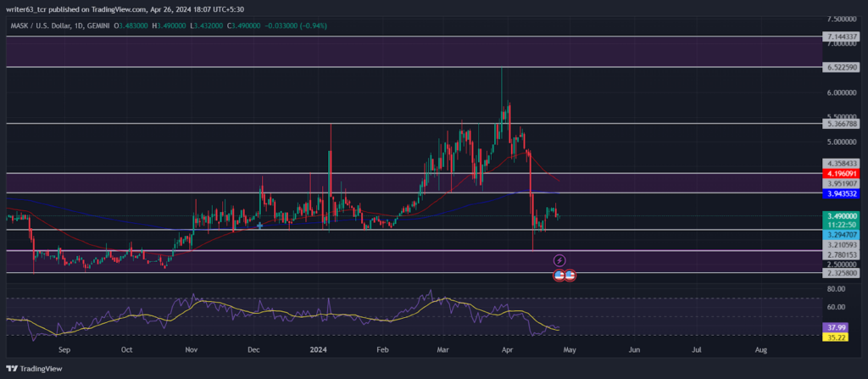This screenshot has height=379, width=868.
Task: Click the green 3.490000 current price label
Action: pyautogui.click(x=840, y=216)
